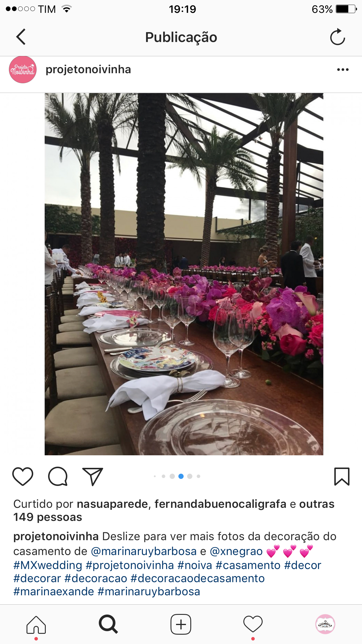This screenshot has height=644, width=362.
Task: Open activity notifications heart tab
Action: [253, 624]
